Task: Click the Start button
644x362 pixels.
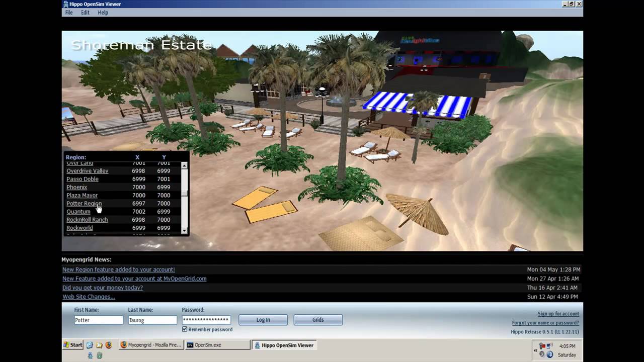Action: pos(73,345)
